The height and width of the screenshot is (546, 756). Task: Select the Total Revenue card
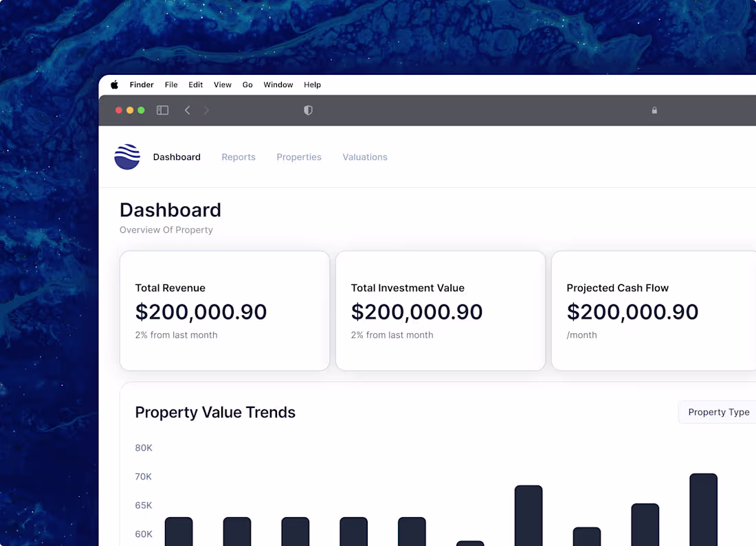click(x=225, y=310)
